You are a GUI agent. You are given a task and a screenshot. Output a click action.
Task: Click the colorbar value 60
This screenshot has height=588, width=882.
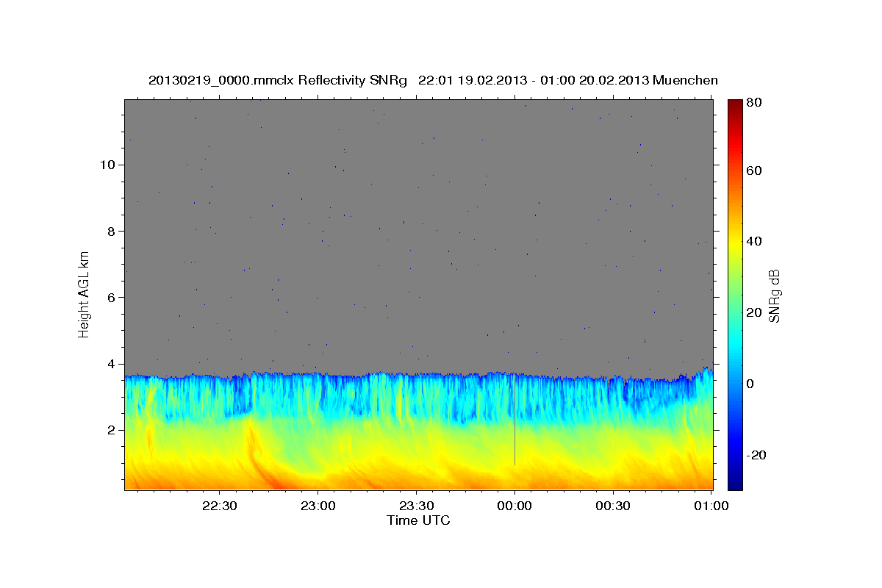tap(755, 171)
